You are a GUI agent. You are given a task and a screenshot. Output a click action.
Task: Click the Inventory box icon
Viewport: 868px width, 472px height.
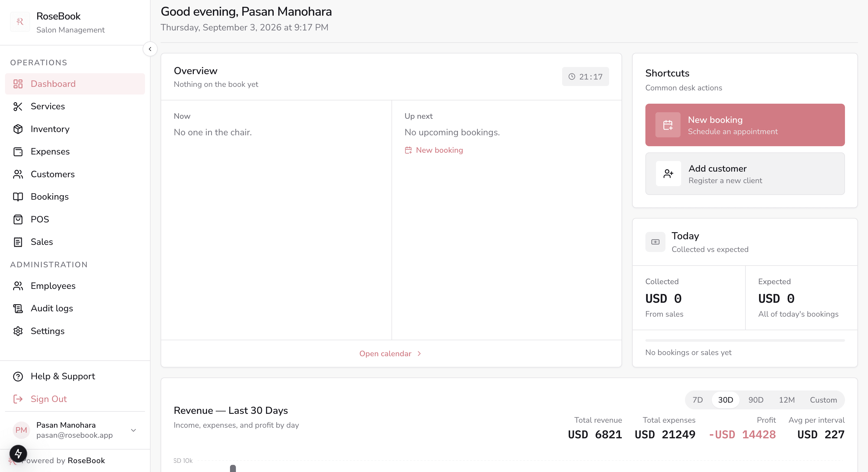point(18,129)
